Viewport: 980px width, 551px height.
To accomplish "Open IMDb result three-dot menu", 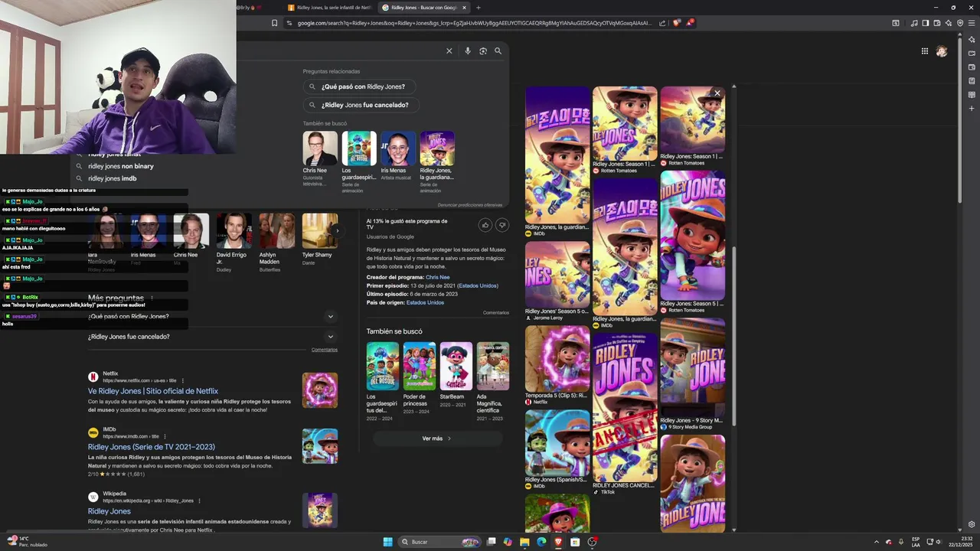I will coord(165,436).
